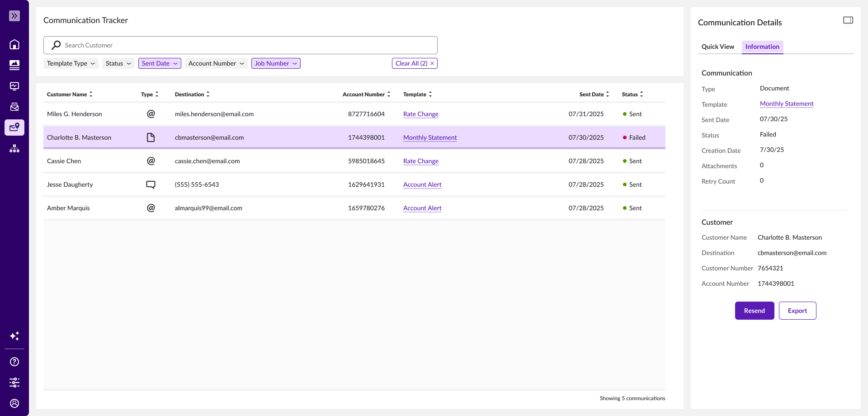Switch to the Information tab
Viewport: 868px width, 416px height.
(x=762, y=47)
